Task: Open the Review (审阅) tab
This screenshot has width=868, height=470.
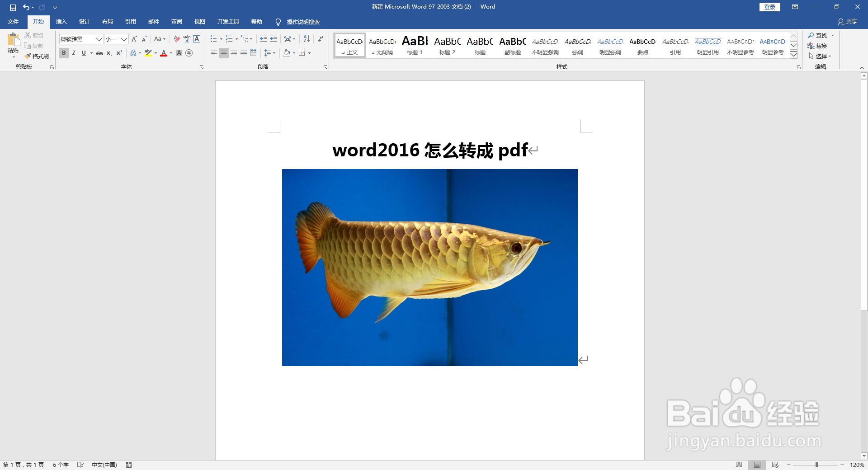Action: click(x=176, y=22)
